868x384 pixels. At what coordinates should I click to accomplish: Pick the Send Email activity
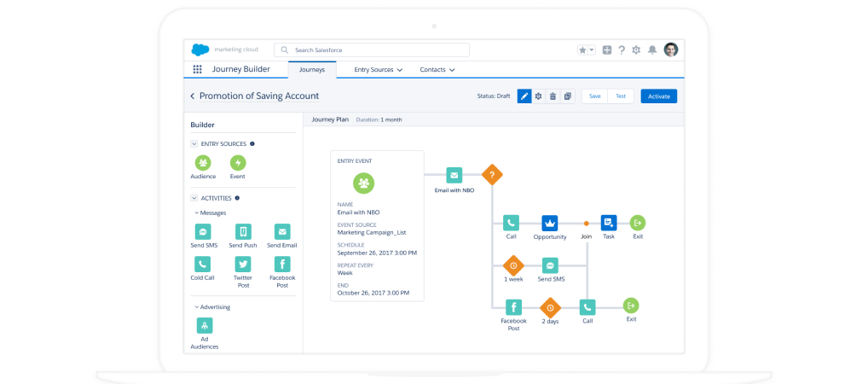(281, 231)
